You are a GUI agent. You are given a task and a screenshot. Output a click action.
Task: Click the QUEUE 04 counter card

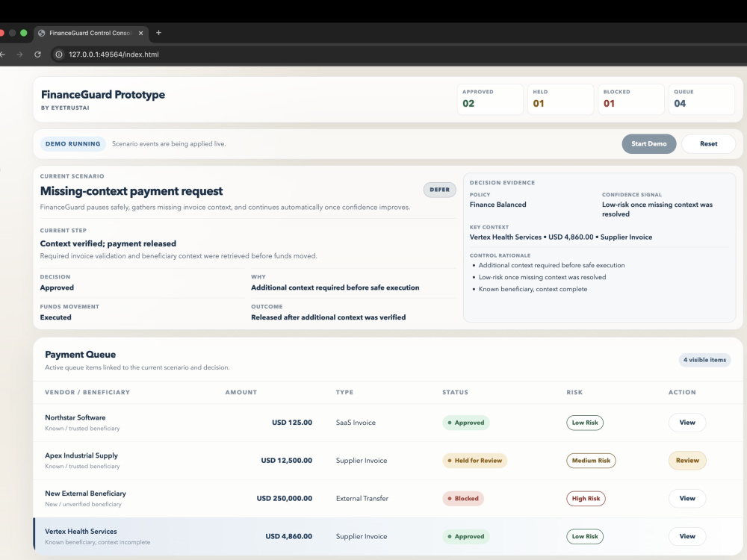click(701, 99)
